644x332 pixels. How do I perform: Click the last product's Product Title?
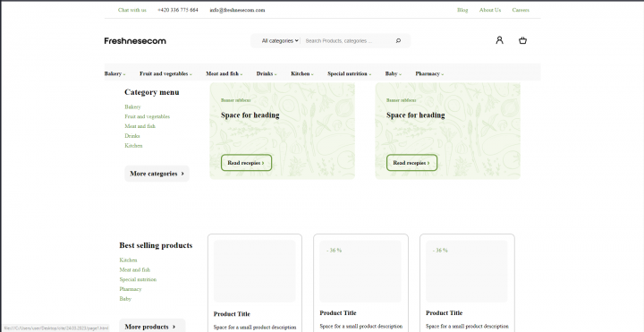pos(444,312)
